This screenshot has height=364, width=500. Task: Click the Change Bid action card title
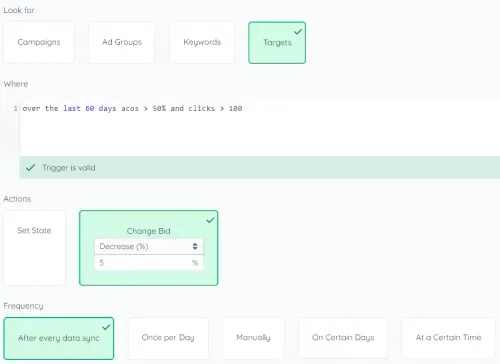148,231
